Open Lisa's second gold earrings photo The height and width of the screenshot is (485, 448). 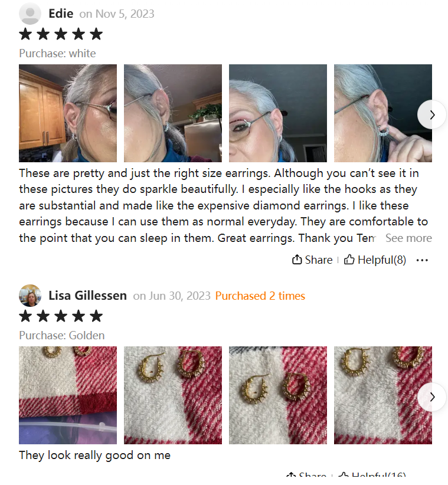pyautogui.click(x=172, y=395)
